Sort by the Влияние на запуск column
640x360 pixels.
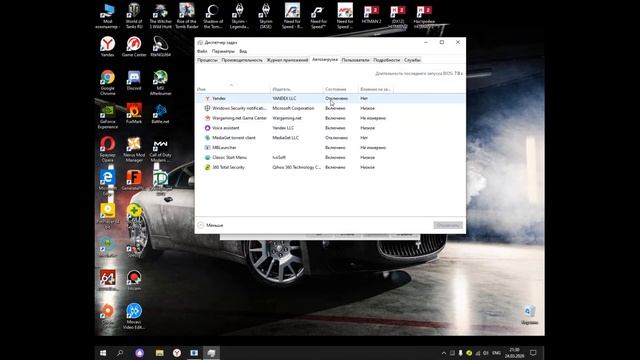click(x=376, y=89)
